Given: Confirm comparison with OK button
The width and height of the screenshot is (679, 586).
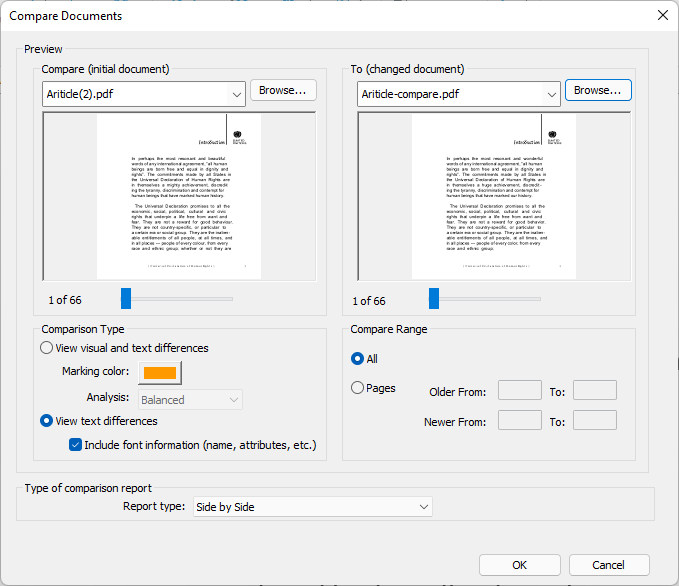Looking at the screenshot, I should point(519,565).
